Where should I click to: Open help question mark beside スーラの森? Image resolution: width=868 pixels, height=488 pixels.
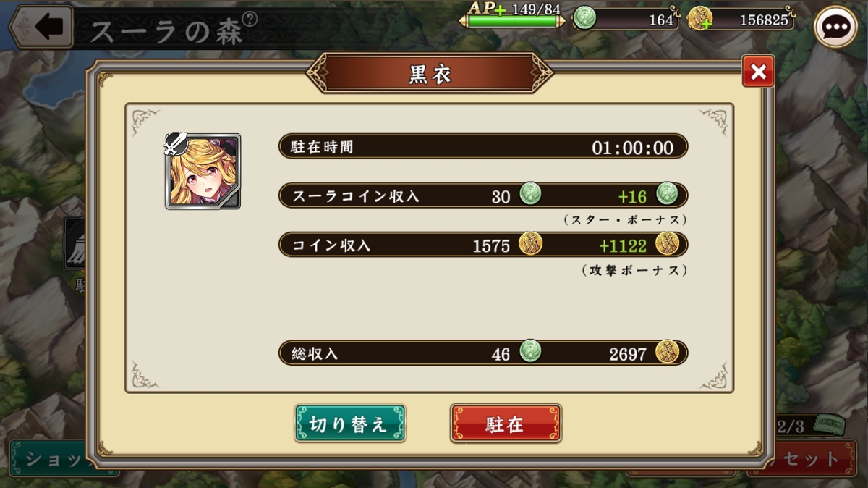[250, 18]
